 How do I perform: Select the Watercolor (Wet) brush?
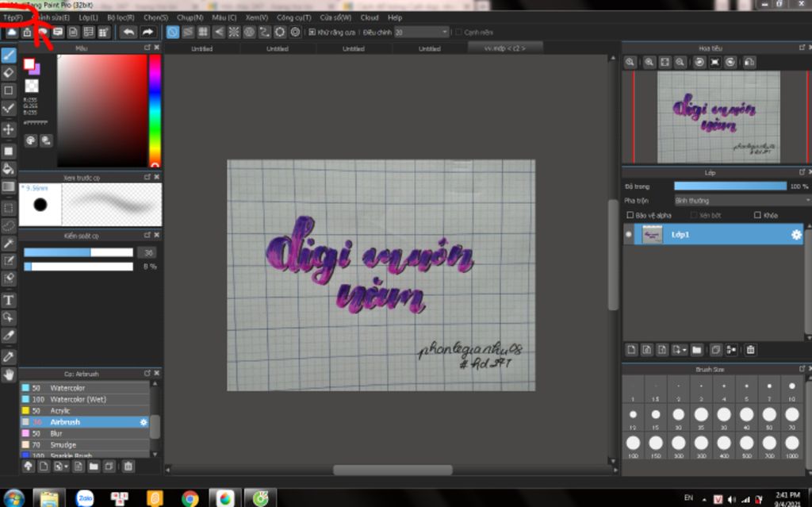pyautogui.click(x=85, y=399)
